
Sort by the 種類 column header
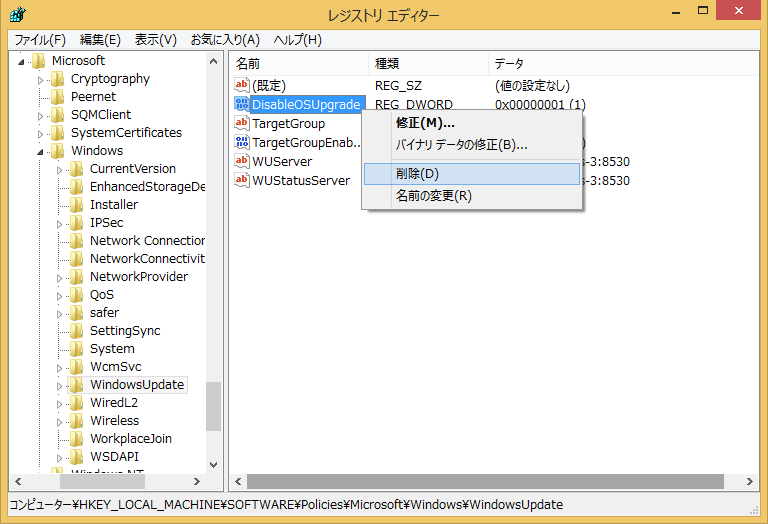click(x=429, y=64)
